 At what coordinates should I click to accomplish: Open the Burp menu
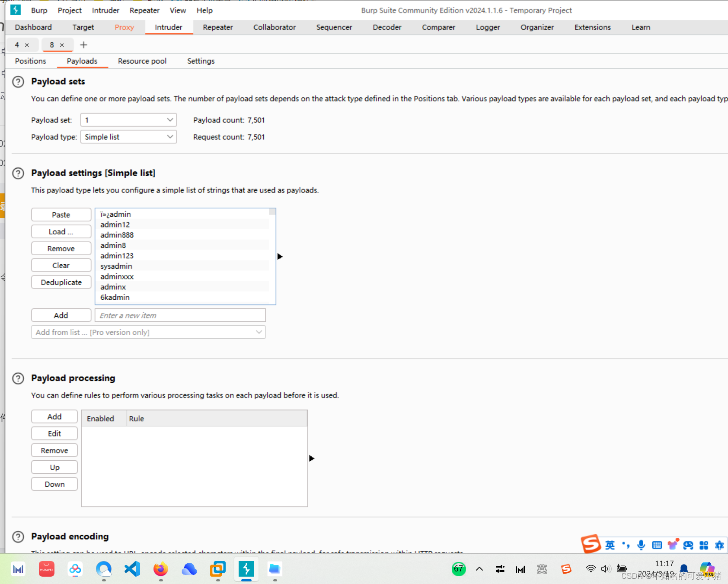(x=39, y=10)
